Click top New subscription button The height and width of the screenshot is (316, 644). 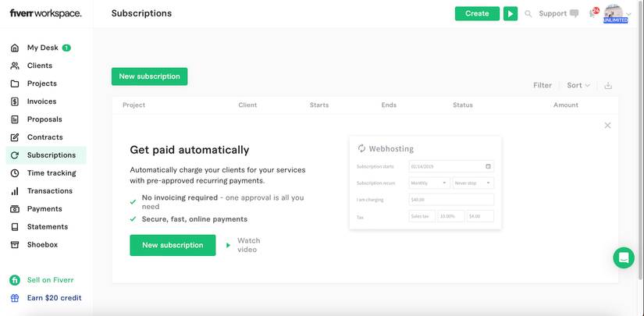coord(150,76)
